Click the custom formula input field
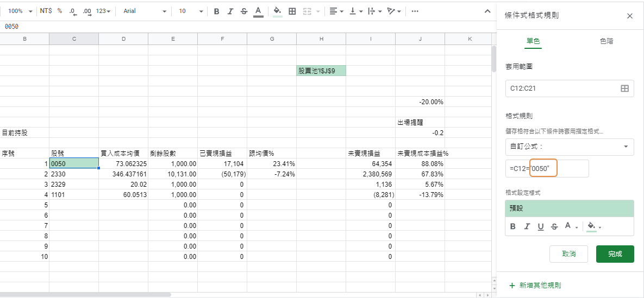 (x=547, y=169)
